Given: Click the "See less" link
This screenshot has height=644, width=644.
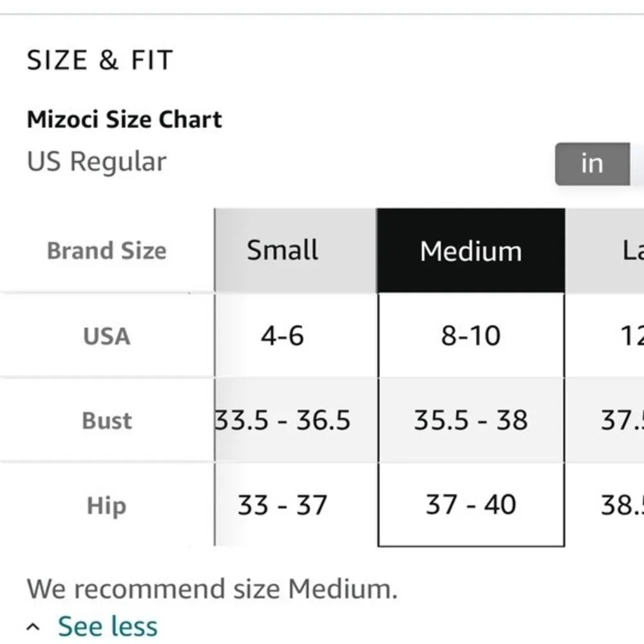Looking at the screenshot, I should pos(107,627).
